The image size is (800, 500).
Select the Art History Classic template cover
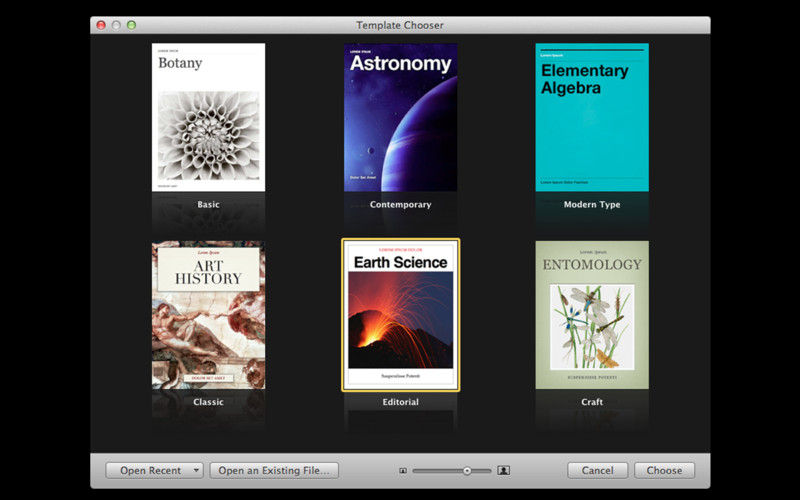[208, 315]
